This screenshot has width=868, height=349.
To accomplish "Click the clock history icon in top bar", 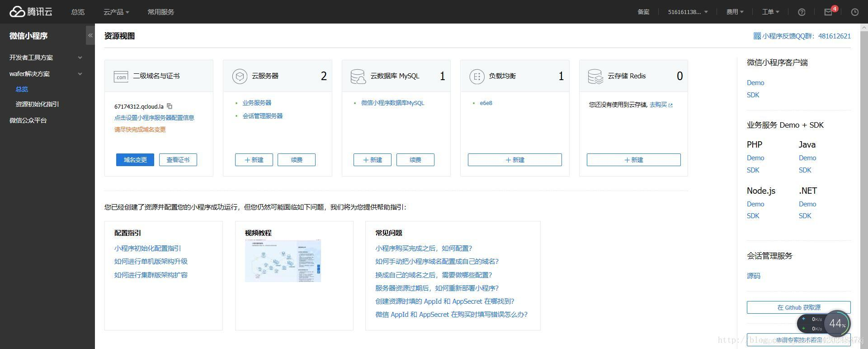I will [x=854, y=12].
